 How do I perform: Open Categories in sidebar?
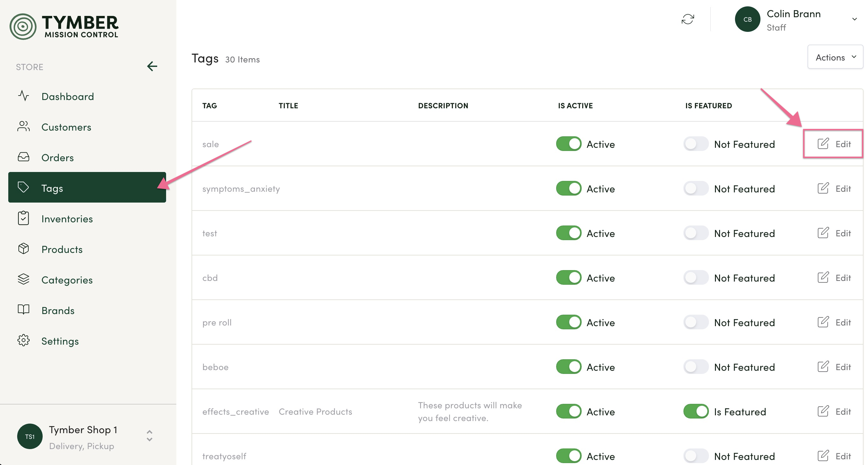[87, 280]
